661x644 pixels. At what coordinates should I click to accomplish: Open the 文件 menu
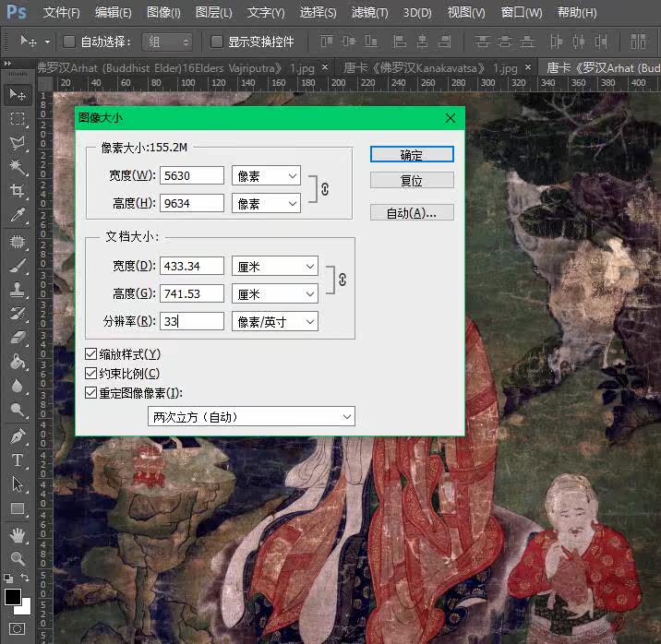pos(61,12)
